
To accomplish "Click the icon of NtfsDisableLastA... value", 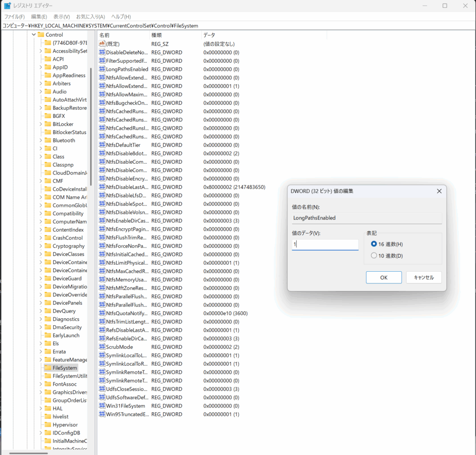I will 102,187.
